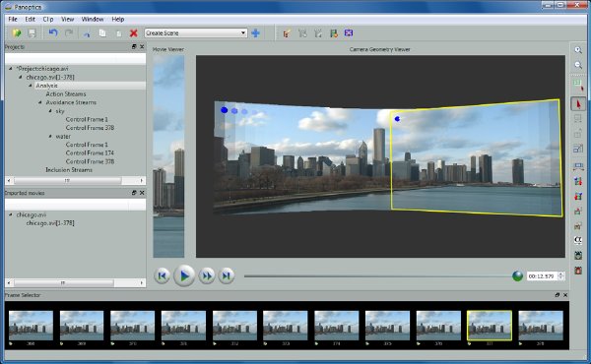
Task: Collapse chicago.avi in Imported movies
Action: tap(11, 214)
